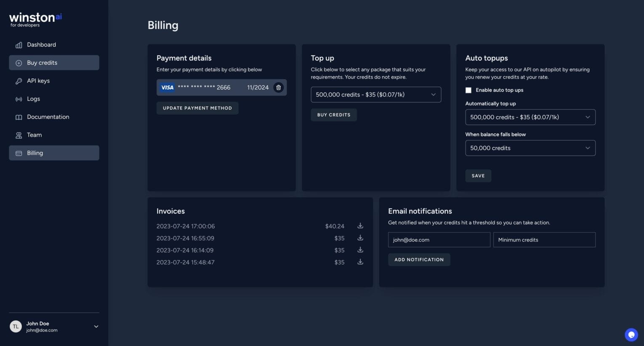Delete the saved Visa card
The image size is (644, 346).
pos(278,87)
